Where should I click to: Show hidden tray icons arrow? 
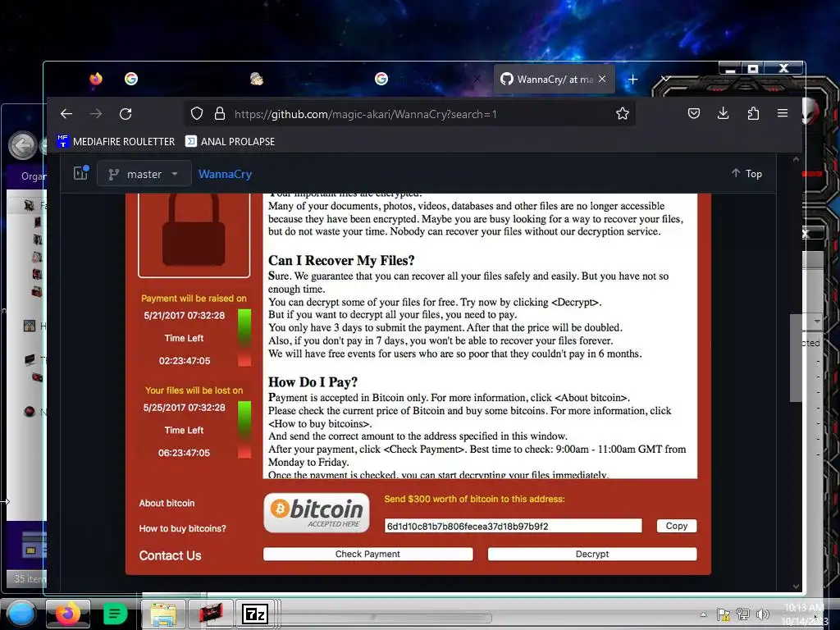[x=703, y=614]
